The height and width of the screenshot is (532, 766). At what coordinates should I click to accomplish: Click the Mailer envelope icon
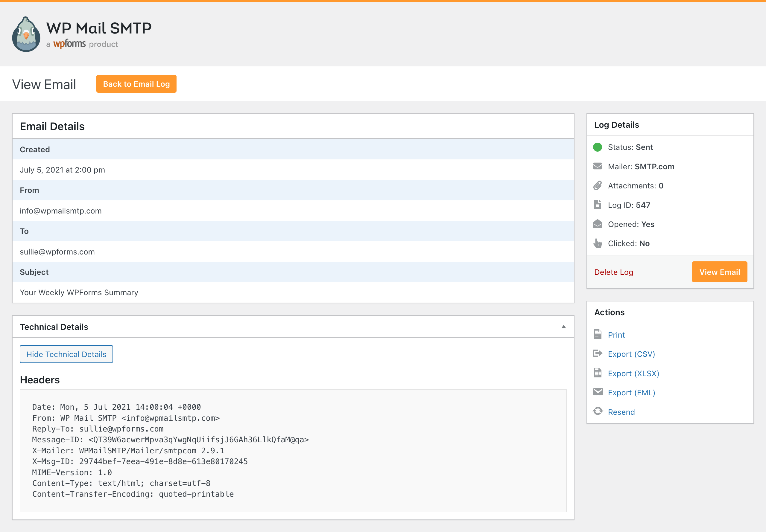597,166
